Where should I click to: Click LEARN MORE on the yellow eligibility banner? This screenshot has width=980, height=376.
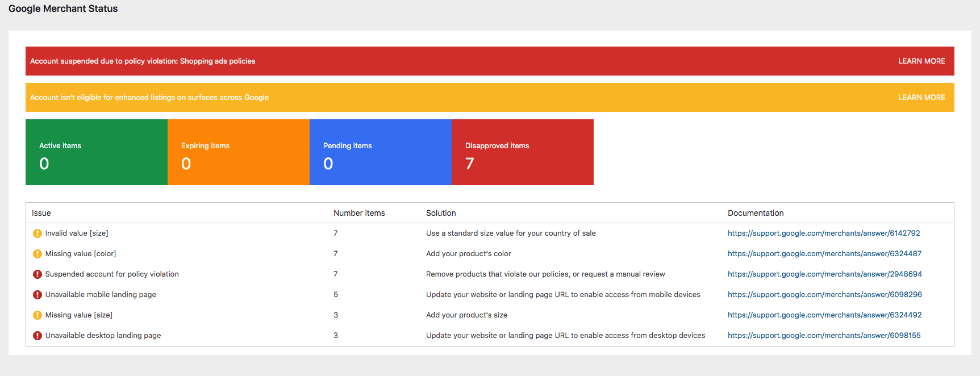point(921,97)
